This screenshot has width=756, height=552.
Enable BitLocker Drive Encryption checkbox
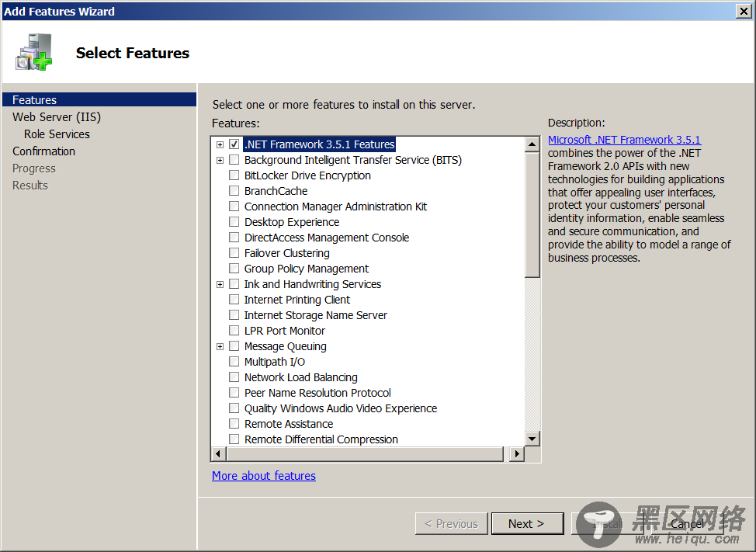coord(234,175)
